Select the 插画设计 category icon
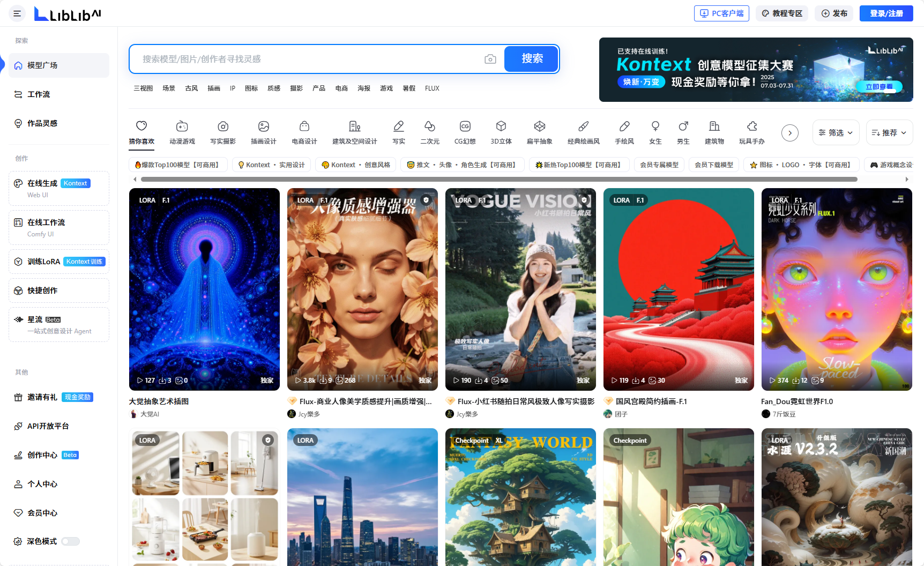The image size is (924, 566). tap(264, 132)
